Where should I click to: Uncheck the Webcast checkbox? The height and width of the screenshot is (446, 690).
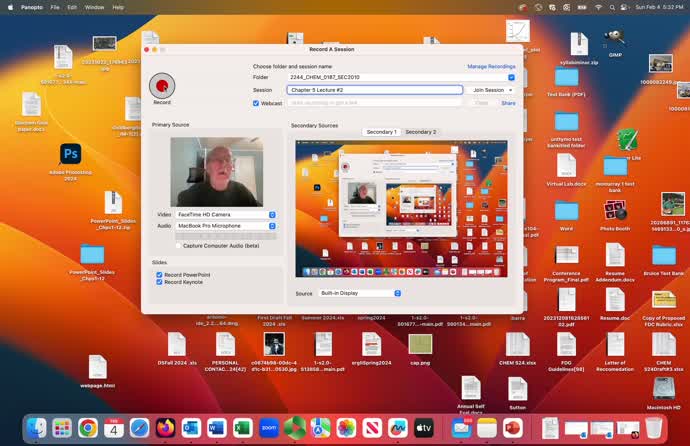pyautogui.click(x=256, y=103)
